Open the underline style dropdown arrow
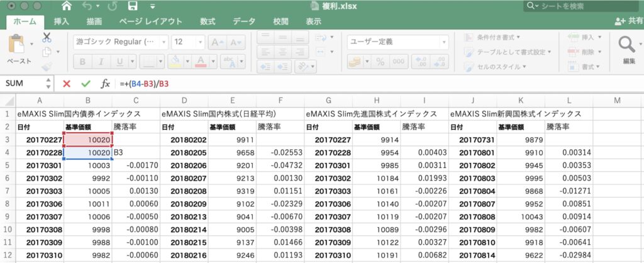The width and height of the screenshot is (644, 263). pyautogui.click(x=132, y=62)
